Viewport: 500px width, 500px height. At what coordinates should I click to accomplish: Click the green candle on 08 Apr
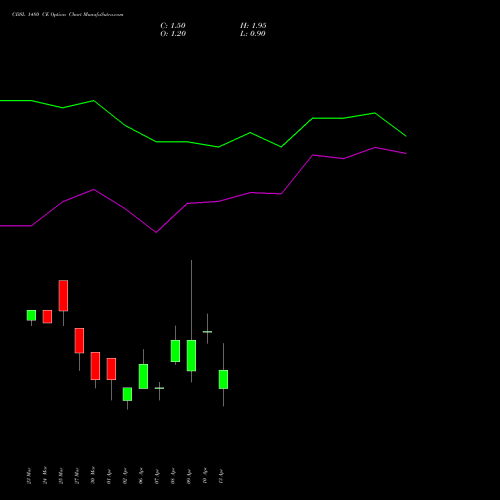pos(175,351)
